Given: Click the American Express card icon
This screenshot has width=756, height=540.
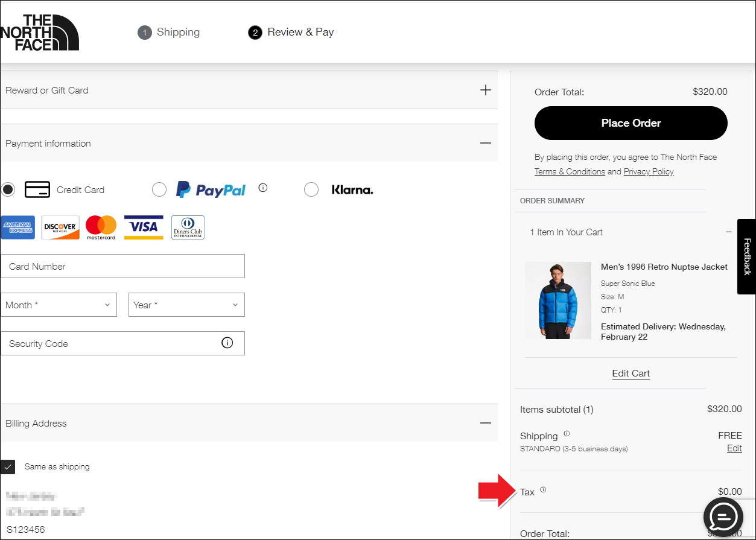Looking at the screenshot, I should 18,227.
